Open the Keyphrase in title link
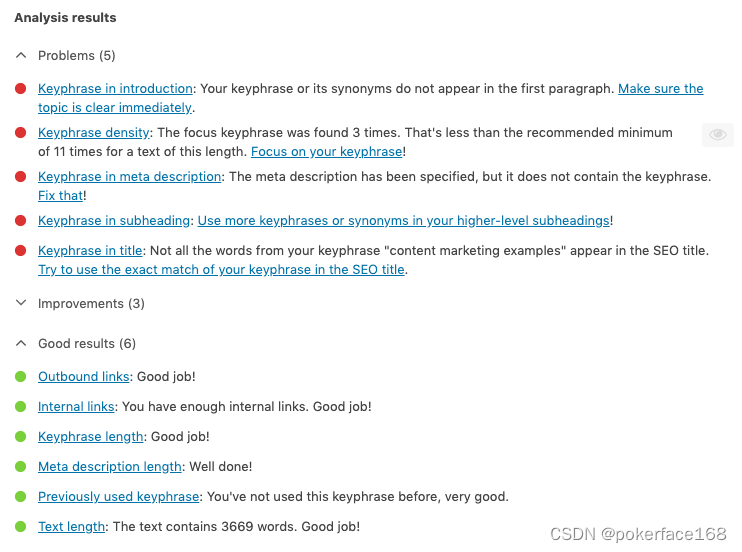The width and height of the screenshot is (742, 552). (x=90, y=250)
